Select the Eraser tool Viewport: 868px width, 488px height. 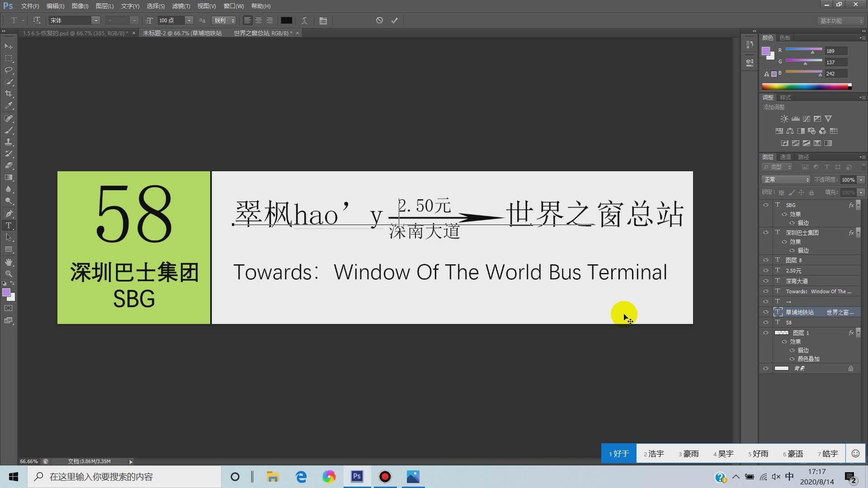coord(9,165)
